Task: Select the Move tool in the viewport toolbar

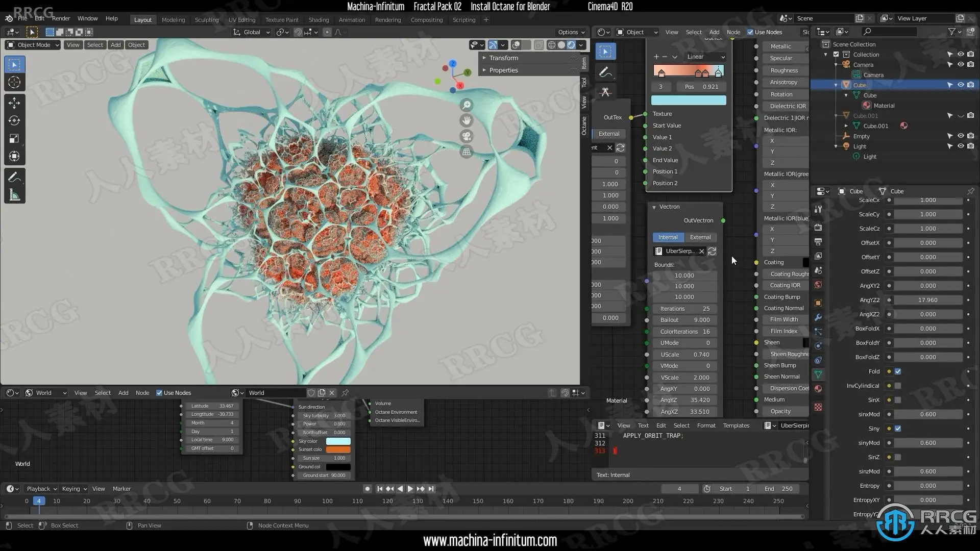Action: pos(14,103)
